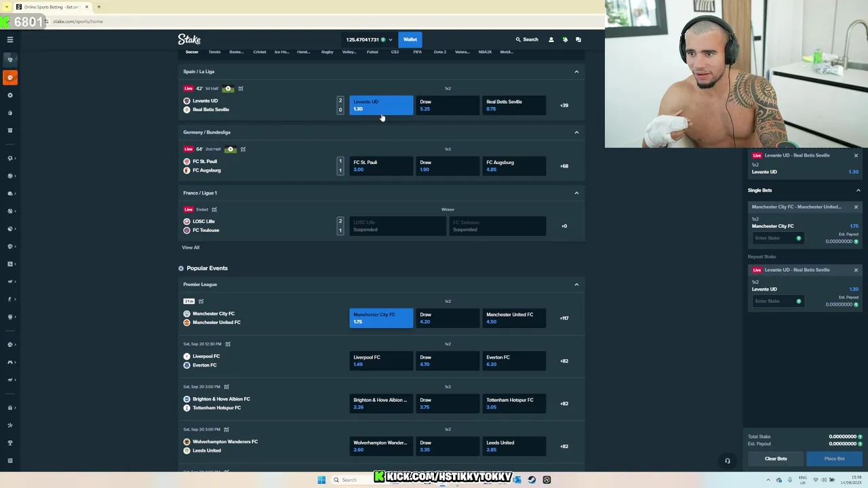The width and height of the screenshot is (868, 488).
Task: Open the balance currency dropdown
Action: pyautogui.click(x=369, y=39)
